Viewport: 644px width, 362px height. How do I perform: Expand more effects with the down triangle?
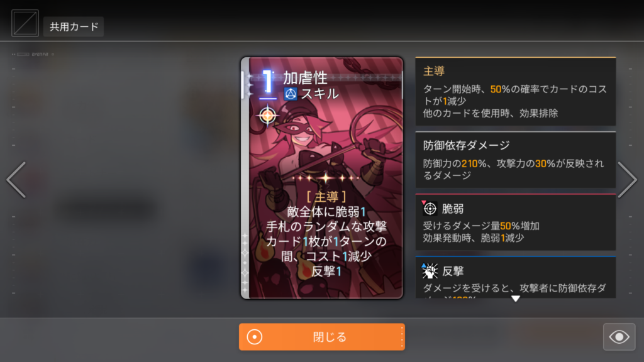tap(516, 299)
